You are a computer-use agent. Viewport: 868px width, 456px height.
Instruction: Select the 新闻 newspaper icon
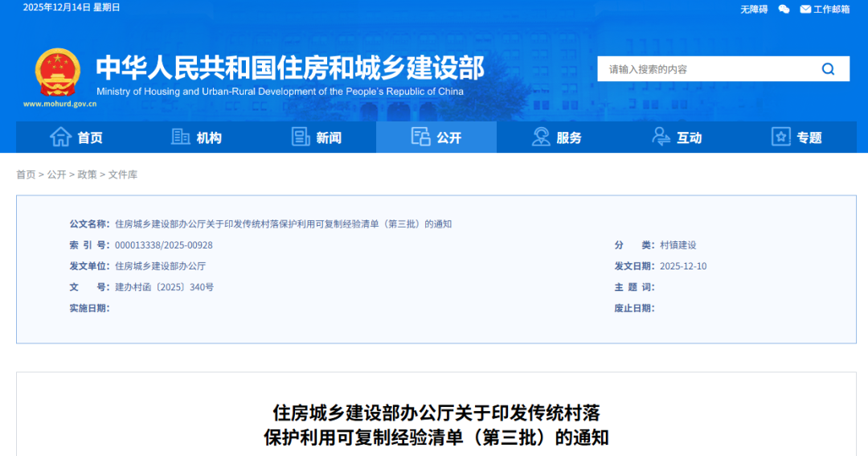[x=301, y=137]
